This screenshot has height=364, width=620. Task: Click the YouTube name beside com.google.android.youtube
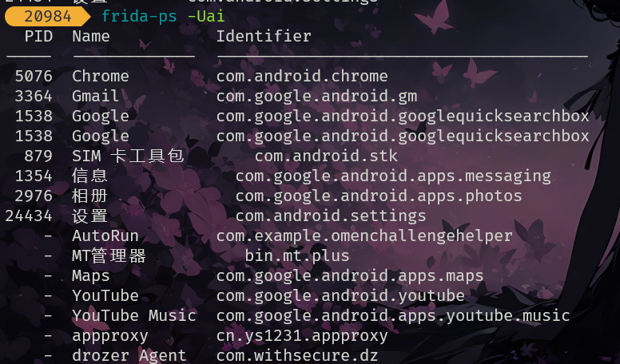[x=105, y=296]
